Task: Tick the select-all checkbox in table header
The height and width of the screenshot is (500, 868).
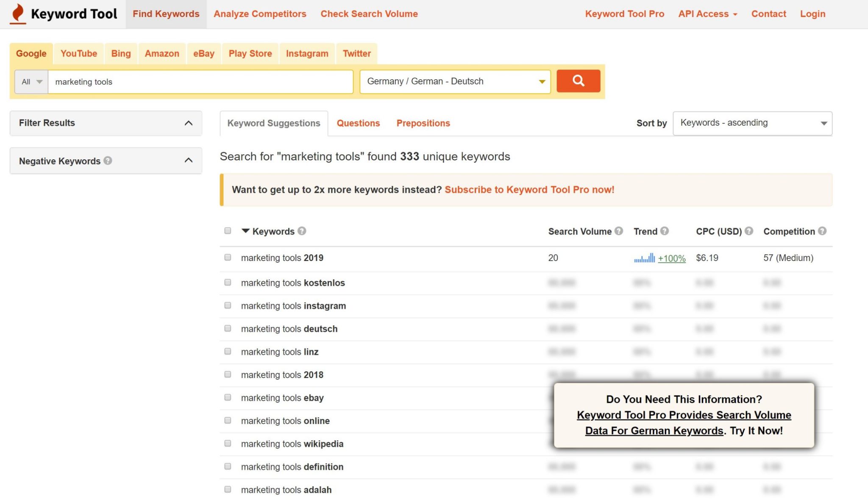Action: click(x=228, y=231)
